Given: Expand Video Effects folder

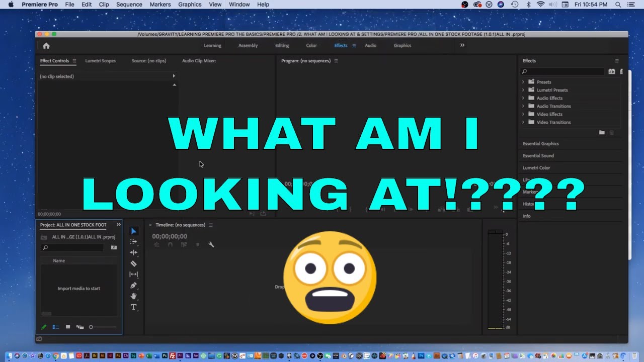Looking at the screenshot, I should coord(523,114).
